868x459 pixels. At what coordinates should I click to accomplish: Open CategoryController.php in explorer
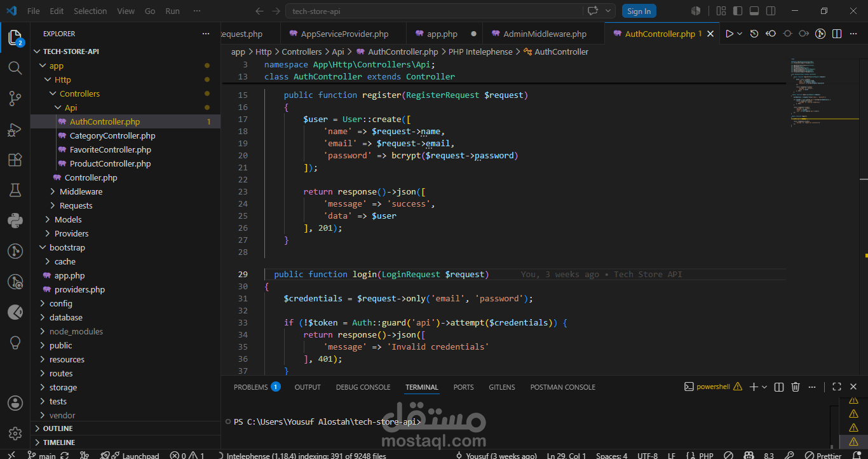pos(112,135)
